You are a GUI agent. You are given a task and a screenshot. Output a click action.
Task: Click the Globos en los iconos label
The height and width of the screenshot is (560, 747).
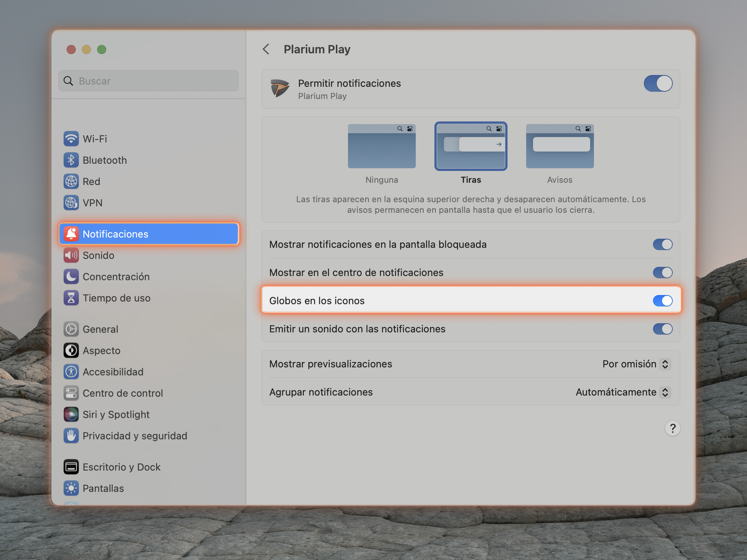pos(317,301)
